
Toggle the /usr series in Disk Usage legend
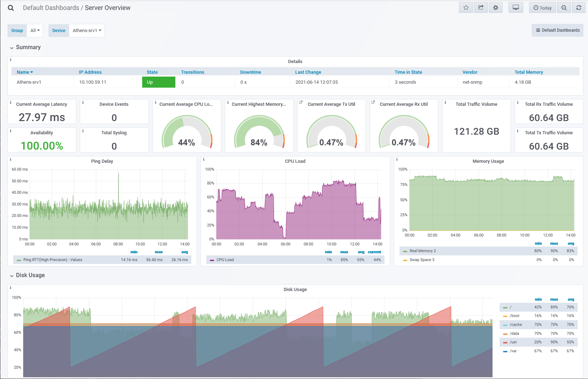(513, 342)
